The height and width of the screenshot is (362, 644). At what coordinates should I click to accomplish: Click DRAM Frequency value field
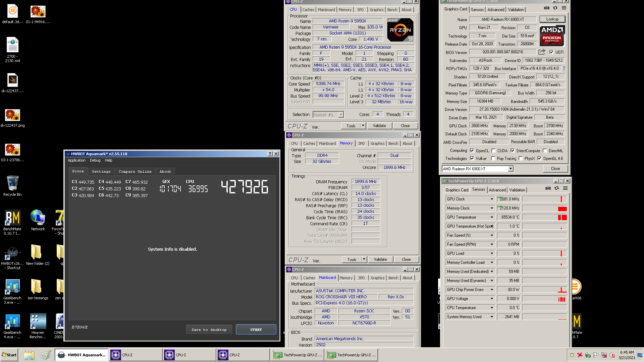click(x=366, y=182)
